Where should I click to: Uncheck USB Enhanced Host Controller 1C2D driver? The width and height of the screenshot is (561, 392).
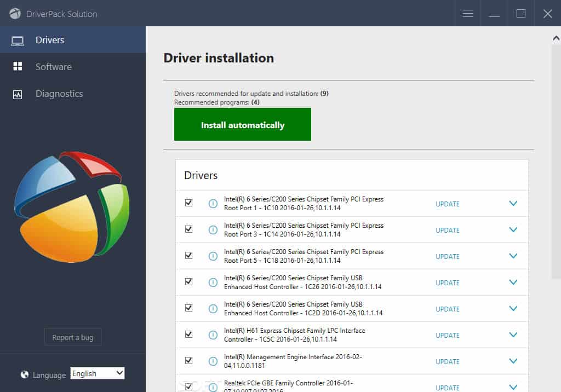(x=188, y=308)
